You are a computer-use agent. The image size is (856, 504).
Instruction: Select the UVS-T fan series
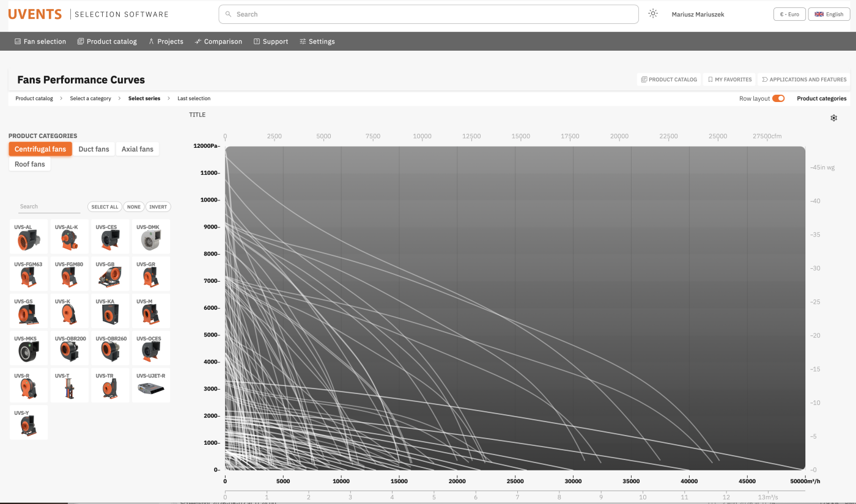[69, 385]
